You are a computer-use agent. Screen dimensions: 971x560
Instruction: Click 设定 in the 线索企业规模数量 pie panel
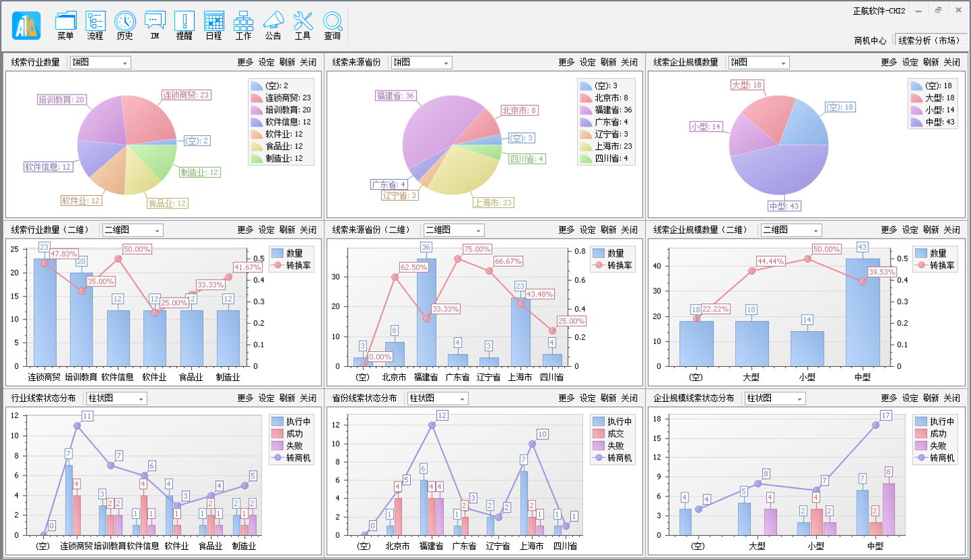(910, 62)
